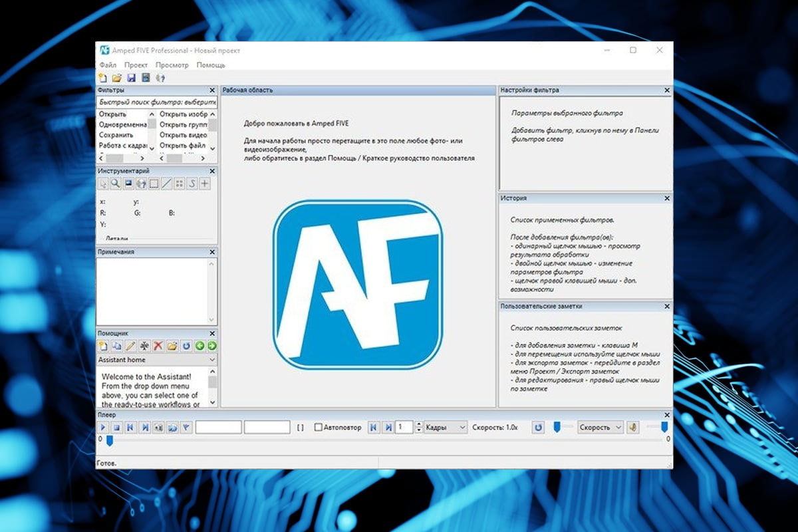Click the copy icon in Помощник toolbar
This screenshot has width=798, height=532.
point(116,346)
